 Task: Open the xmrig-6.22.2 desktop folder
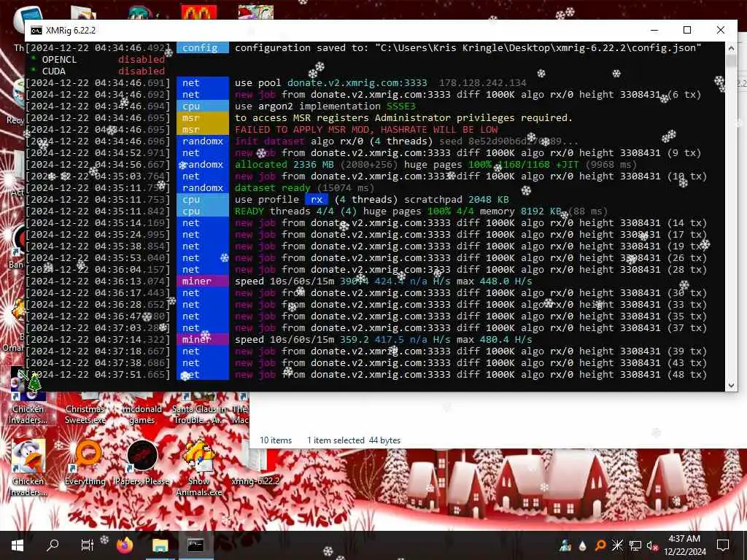[x=256, y=463]
